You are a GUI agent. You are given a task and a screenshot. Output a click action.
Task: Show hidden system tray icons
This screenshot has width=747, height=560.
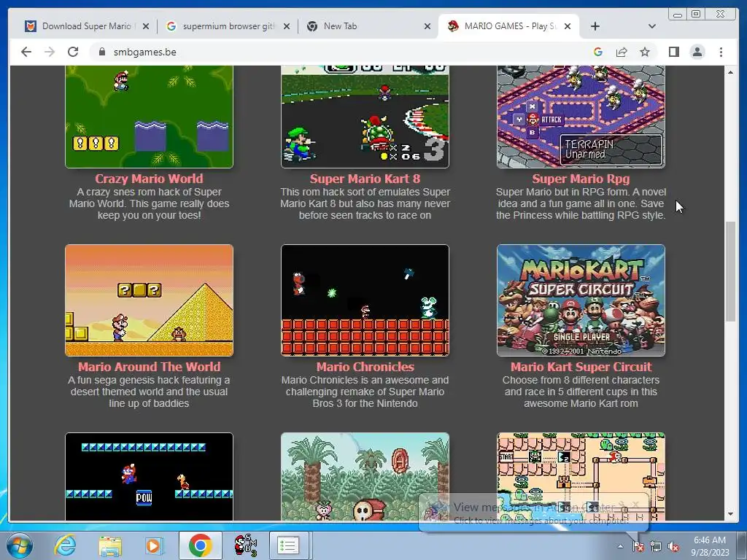coord(620,547)
